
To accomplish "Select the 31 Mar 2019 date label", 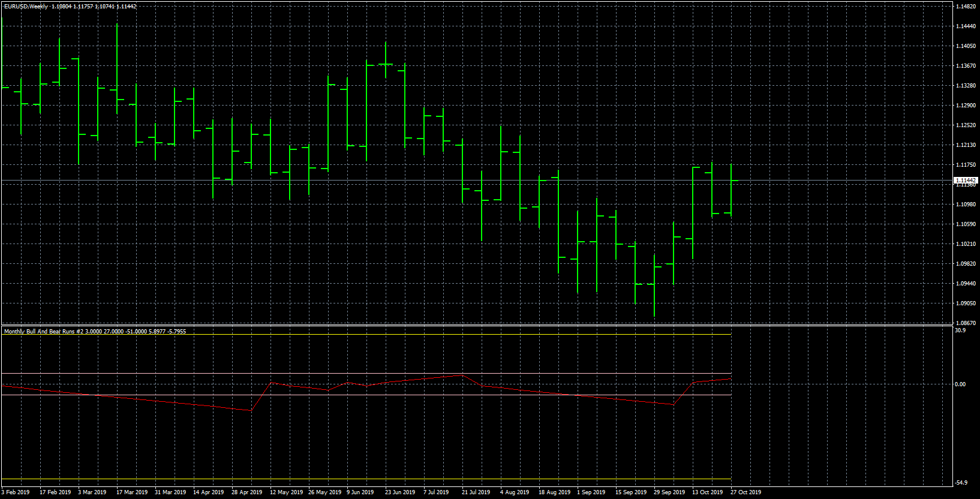I will point(170,492).
